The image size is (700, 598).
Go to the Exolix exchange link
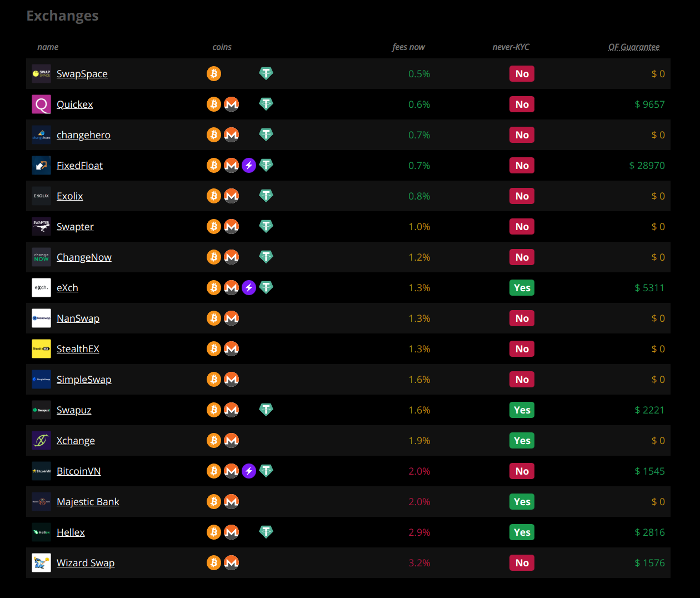click(x=70, y=196)
